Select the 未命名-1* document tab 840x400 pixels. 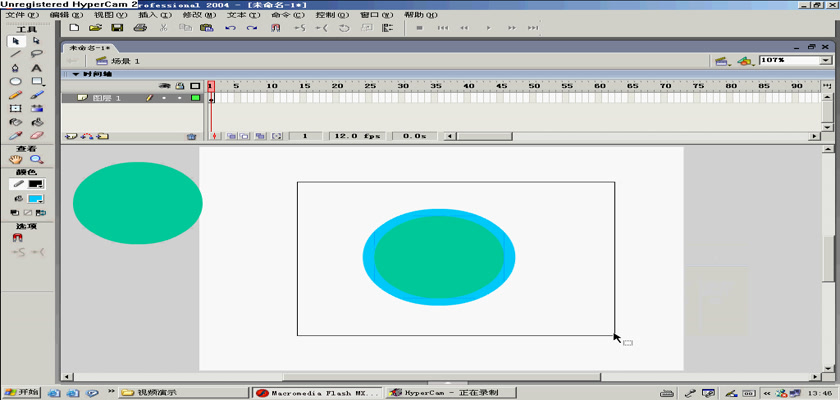coord(89,47)
